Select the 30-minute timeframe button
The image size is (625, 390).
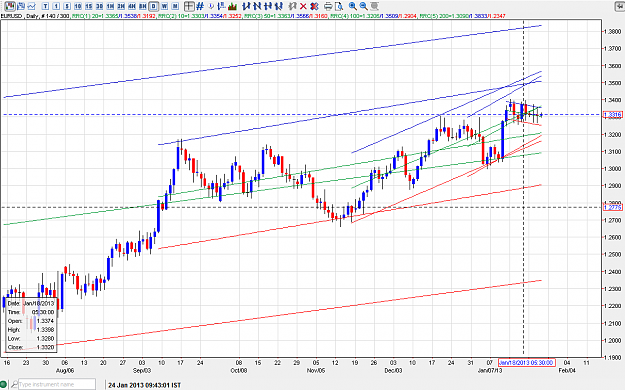[x=99, y=6]
